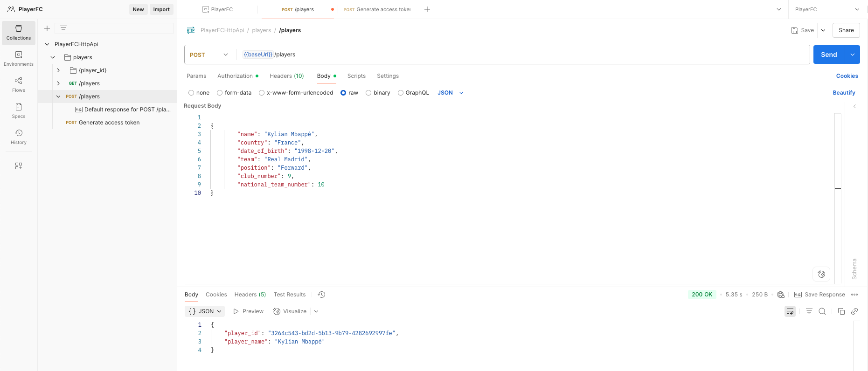This screenshot has width=868, height=371.
Task: Expand the {player_id} folder
Action: pyautogui.click(x=58, y=70)
